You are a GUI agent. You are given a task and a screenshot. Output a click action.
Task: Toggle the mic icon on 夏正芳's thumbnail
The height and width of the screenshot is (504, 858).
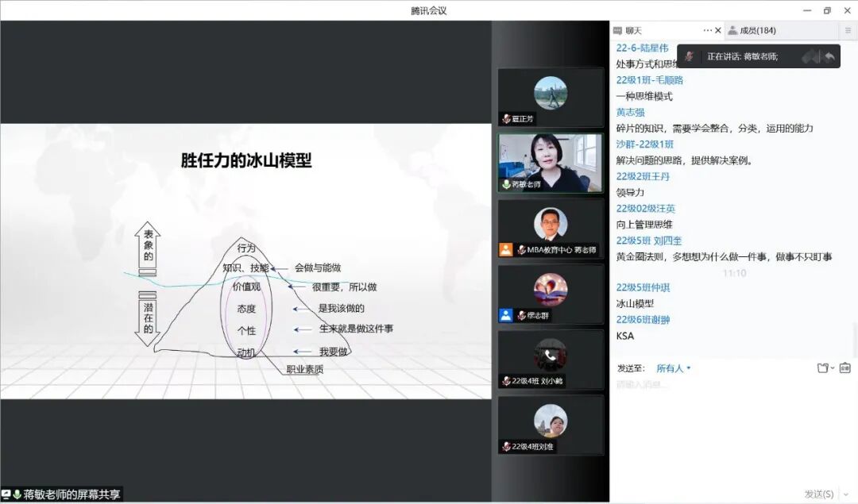(505, 118)
